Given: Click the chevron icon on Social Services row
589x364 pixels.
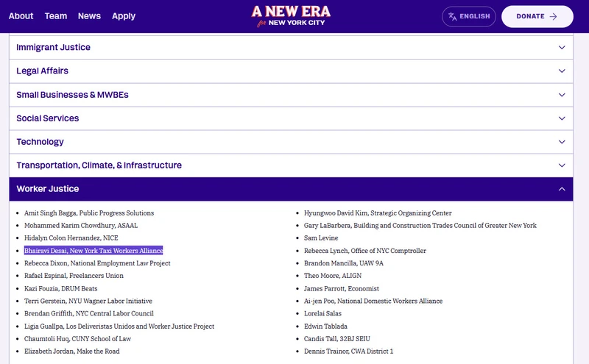Looking at the screenshot, I should [x=562, y=118].
